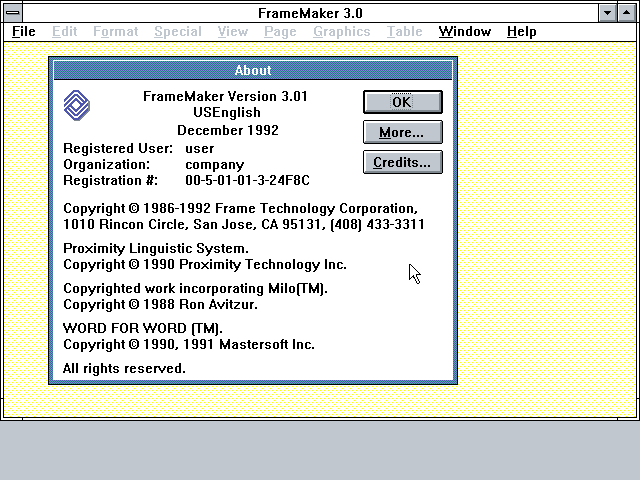Click the 'FrameMaker Version 3.01' text
Image resolution: width=640 pixels, height=480 pixels.
(x=225, y=96)
